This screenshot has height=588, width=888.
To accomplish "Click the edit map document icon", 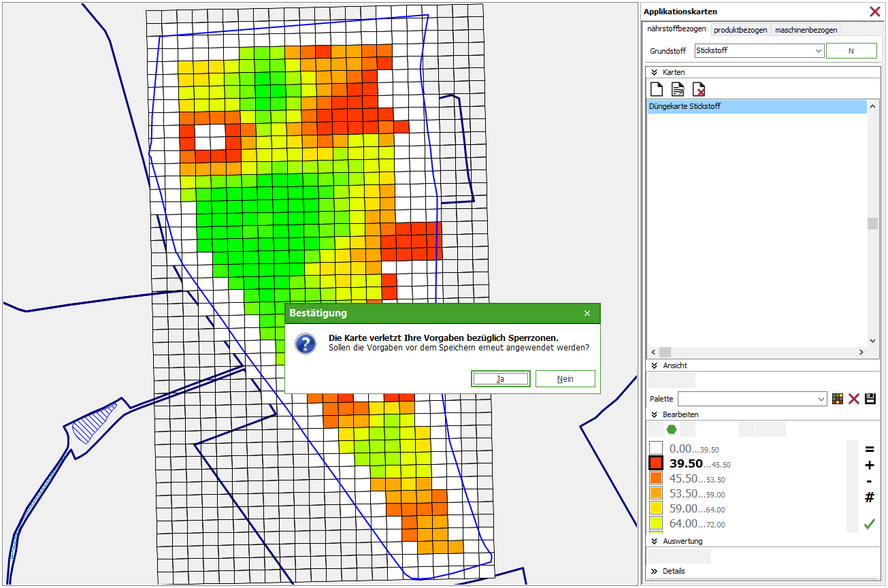I will pos(678,89).
